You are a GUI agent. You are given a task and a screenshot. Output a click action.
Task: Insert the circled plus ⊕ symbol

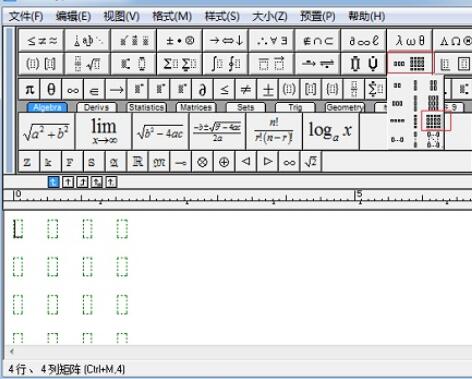click(224, 162)
